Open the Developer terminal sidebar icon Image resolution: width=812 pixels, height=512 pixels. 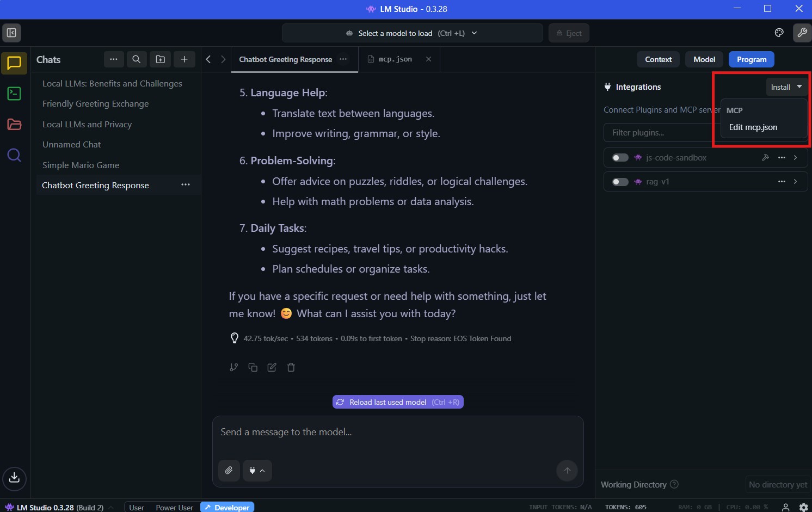[x=14, y=94]
